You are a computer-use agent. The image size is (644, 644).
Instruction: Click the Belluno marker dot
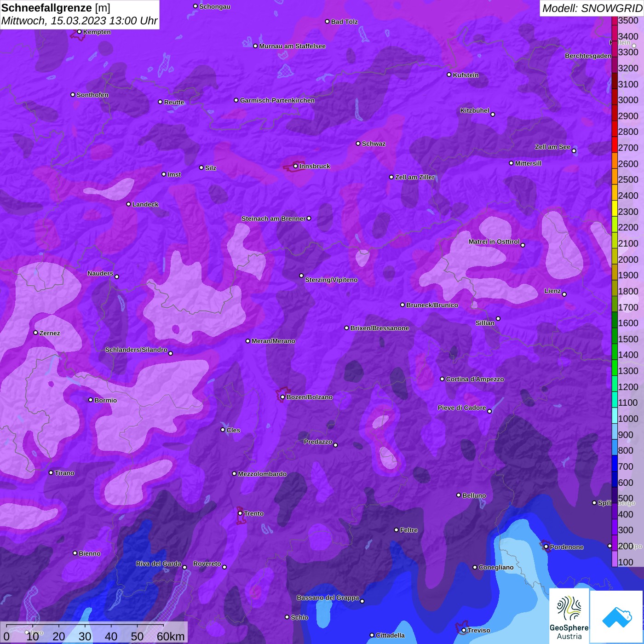coord(459,495)
